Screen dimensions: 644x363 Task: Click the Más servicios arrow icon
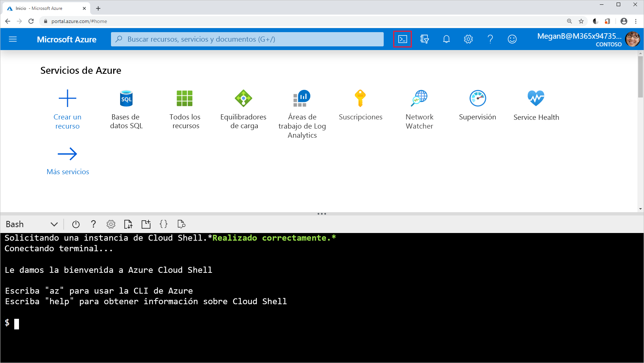tap(68, 154)
